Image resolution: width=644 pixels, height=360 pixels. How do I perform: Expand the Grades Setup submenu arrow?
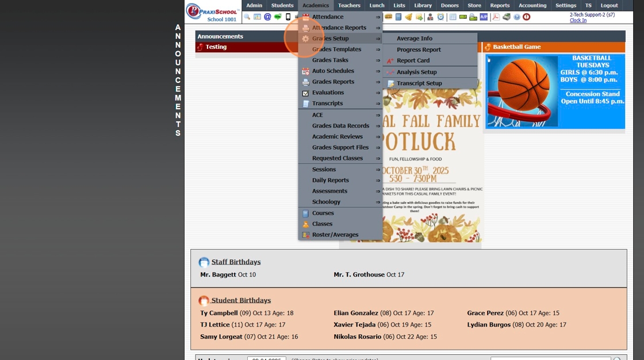point(378,39)
